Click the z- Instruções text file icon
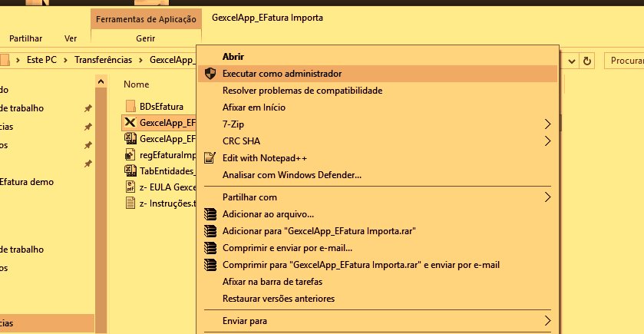The width and height of the screenshot is (644, 334). pyautogui.click(x=130, y=203)
